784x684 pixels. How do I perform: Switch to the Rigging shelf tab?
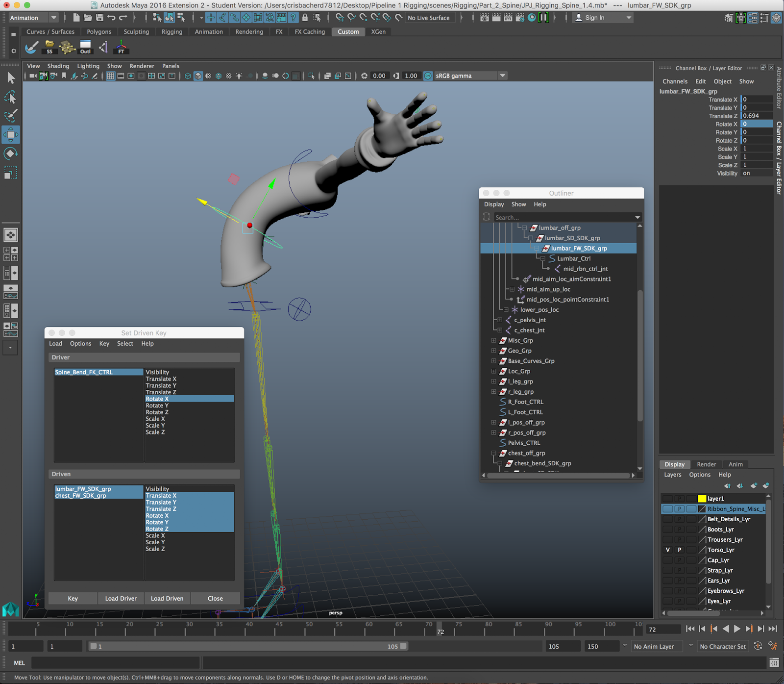coord(171,31)
